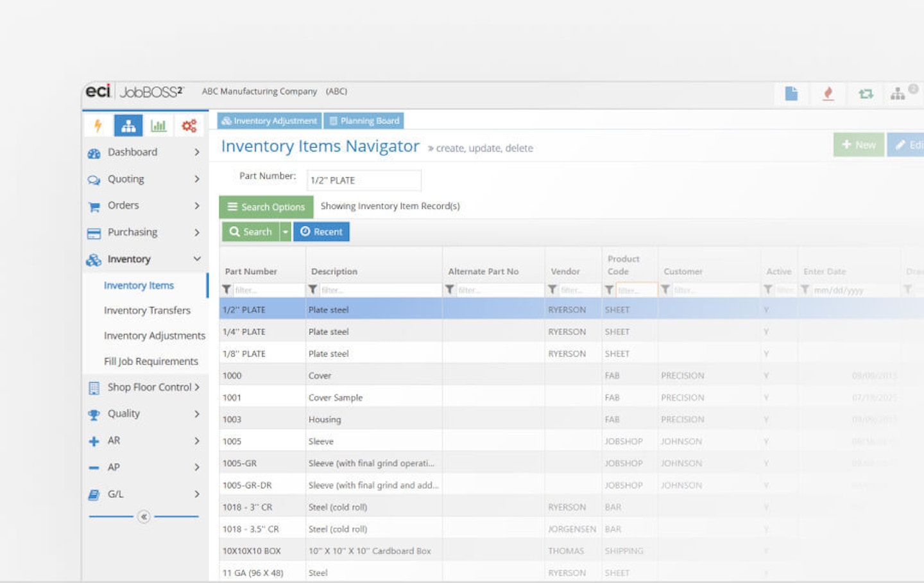Screen dimensions: 924x583
Task: Open Inventory Items in sidebar
Action: [139, 286]
